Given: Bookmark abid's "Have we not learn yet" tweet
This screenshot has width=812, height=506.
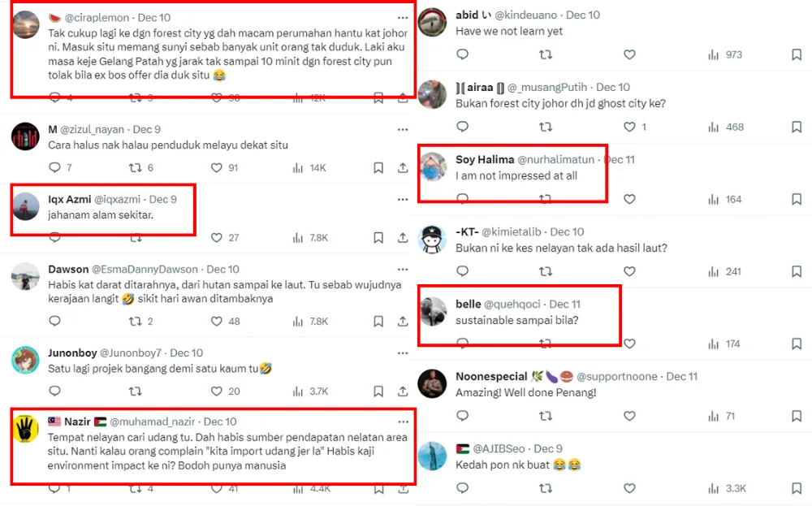Looking at the screenshot, I should pos(797,55).
